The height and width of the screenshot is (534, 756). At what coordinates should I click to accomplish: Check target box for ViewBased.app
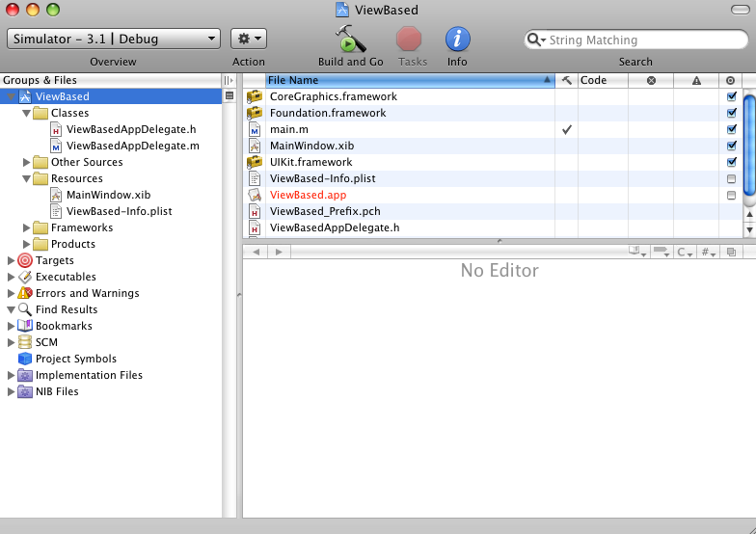coord(731,195)
